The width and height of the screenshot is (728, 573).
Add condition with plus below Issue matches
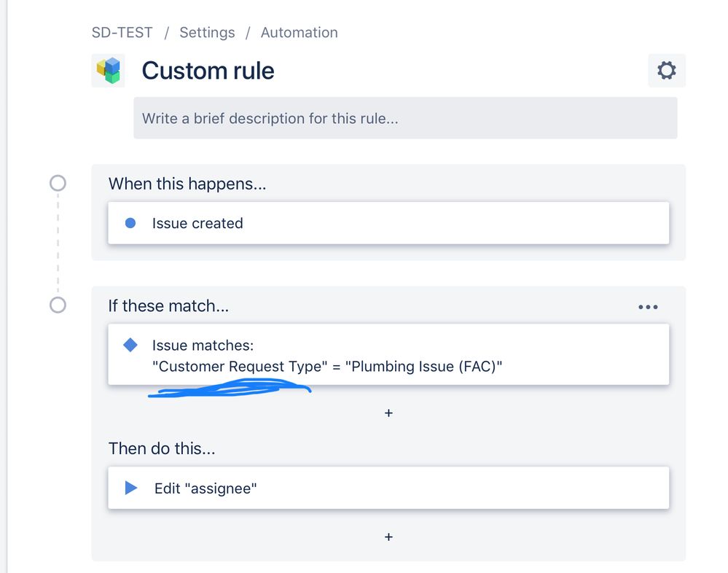388,413
